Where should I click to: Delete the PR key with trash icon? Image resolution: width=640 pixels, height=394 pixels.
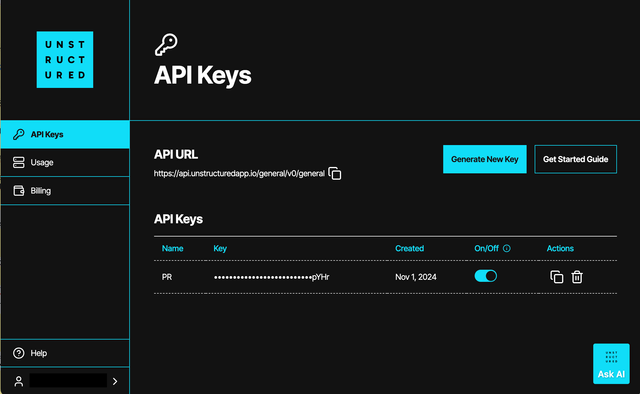click(x=577, y=277)
